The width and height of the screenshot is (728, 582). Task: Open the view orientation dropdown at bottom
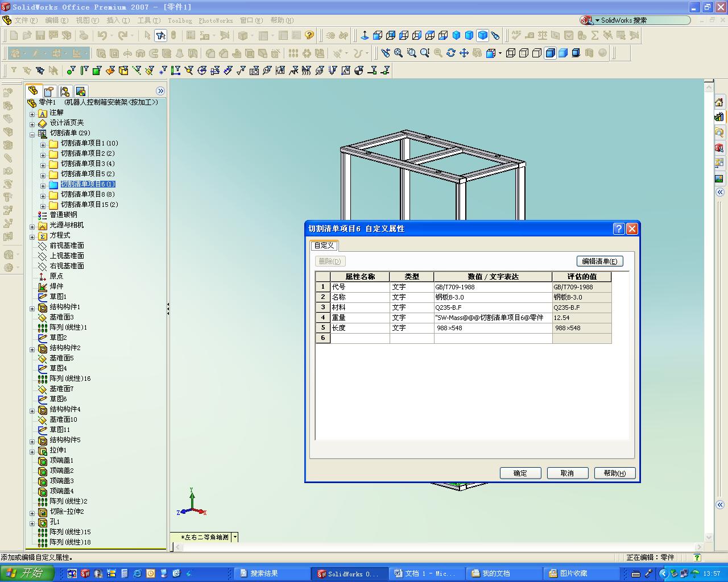pyautogui.click(x=235, y=537)
